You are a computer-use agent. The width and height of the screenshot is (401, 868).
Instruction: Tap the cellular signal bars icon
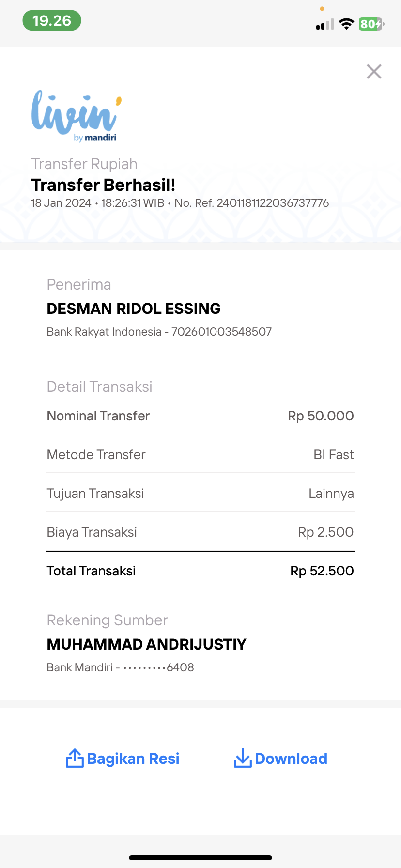pyautogui.click(x=325, y=24)
